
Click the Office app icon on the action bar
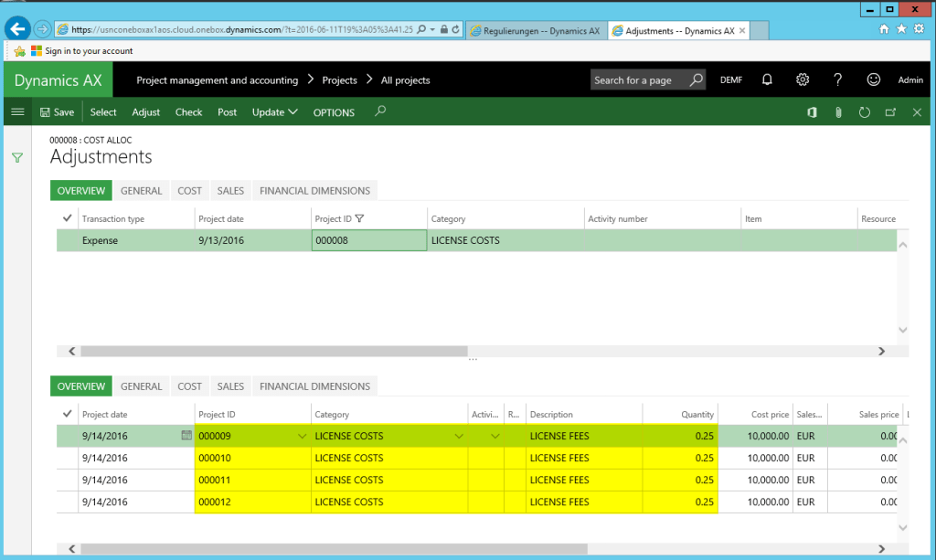point(812,111)
